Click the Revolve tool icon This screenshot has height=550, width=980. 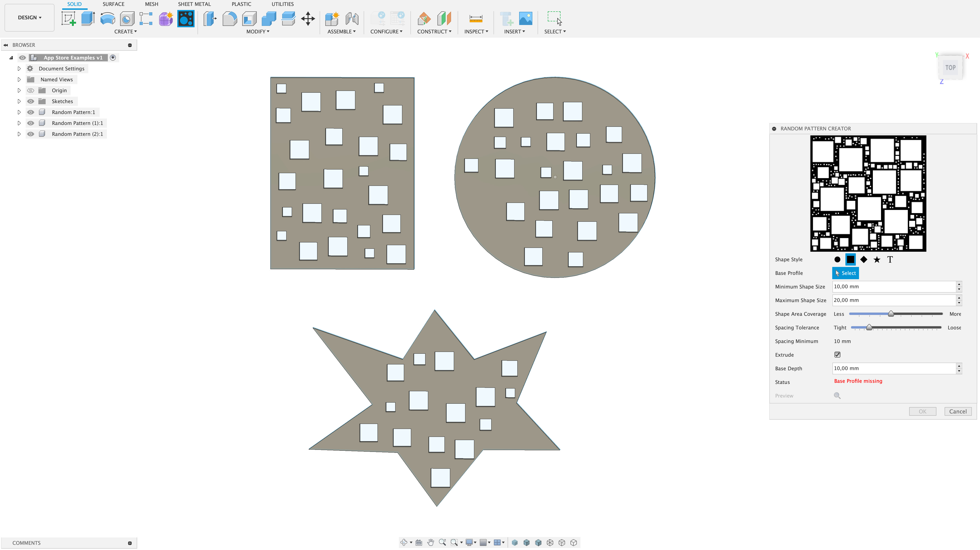(x=108, y=18)
